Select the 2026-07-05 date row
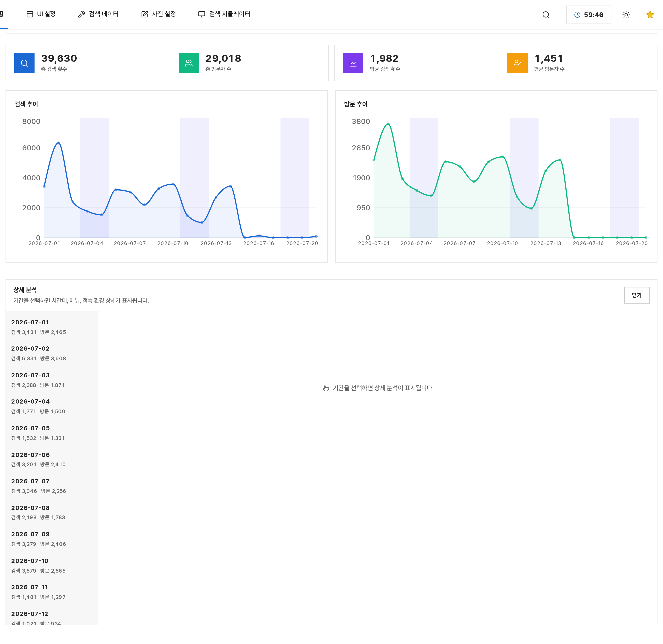Viewport: 663px width, 644px height. pos(52,433)
